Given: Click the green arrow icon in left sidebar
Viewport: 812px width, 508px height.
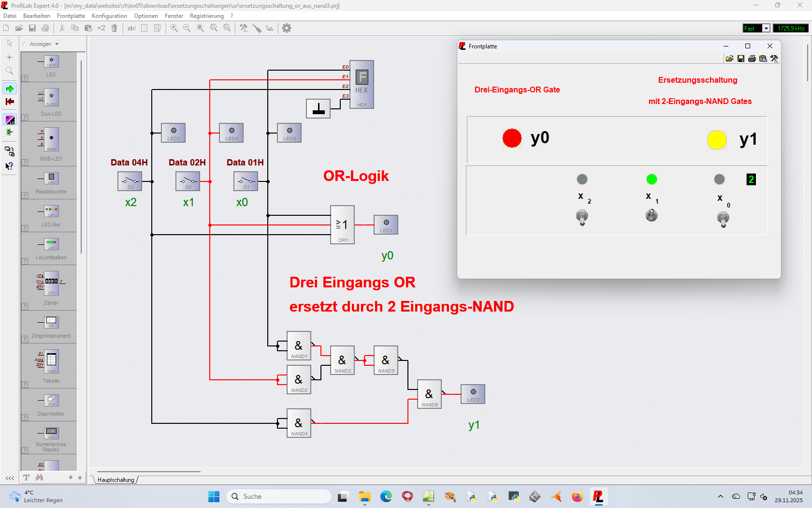Looking at the screenshot, I should coord(10,89).
